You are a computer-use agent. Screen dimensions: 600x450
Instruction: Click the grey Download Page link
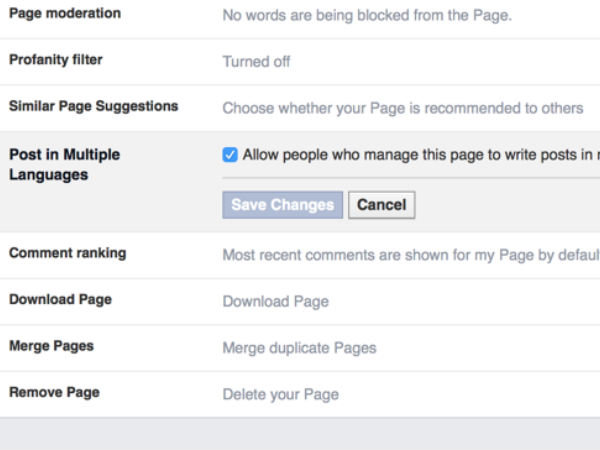pos(275,301)
